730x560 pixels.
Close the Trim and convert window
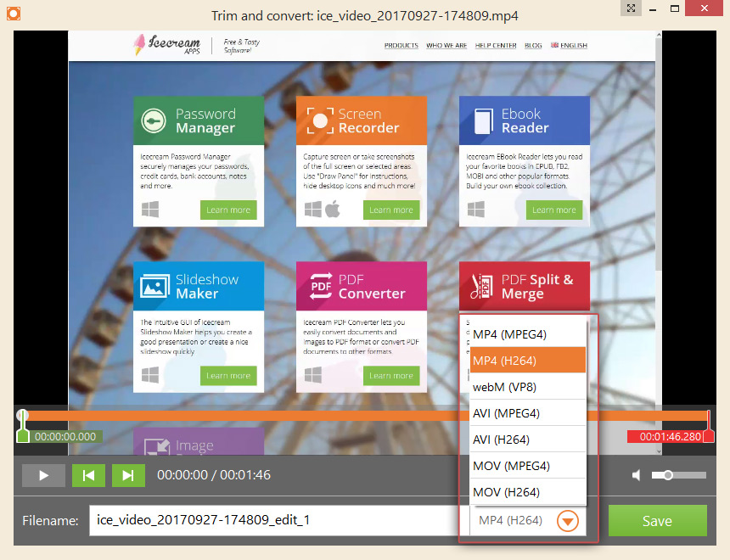pyautogui.click(x=705, y=8)
